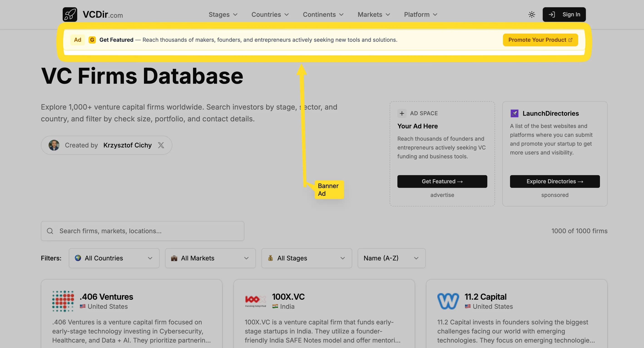Click the briefcase icon in the All Markets filter
This screenshot has width=644, height=348.
coord(174,258)
